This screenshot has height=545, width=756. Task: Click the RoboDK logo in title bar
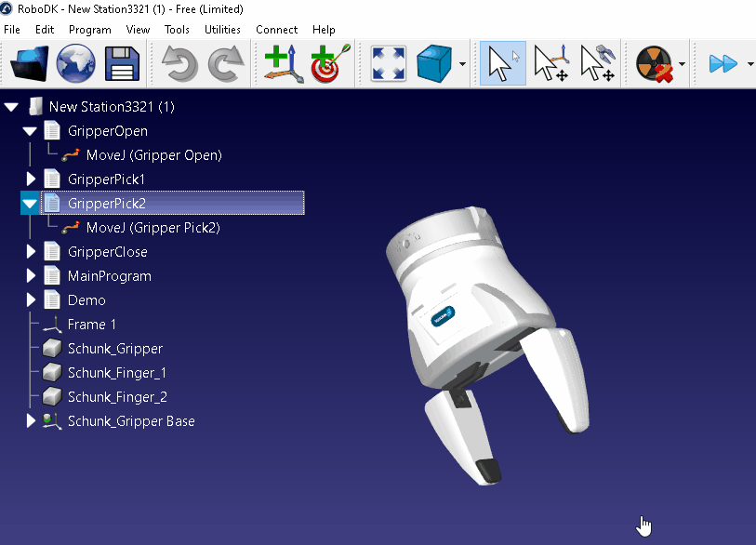[7, 8]
